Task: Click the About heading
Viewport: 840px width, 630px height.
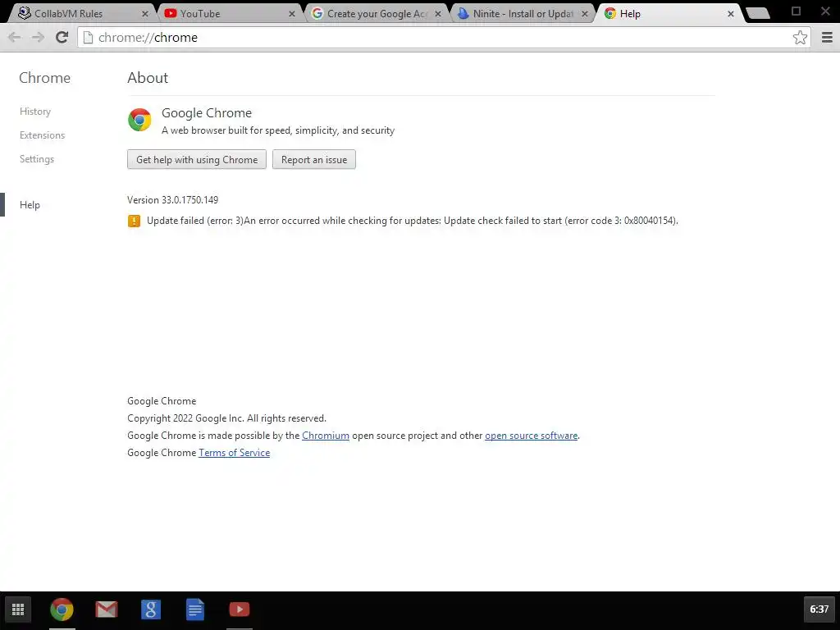Action: pos(148,78)
